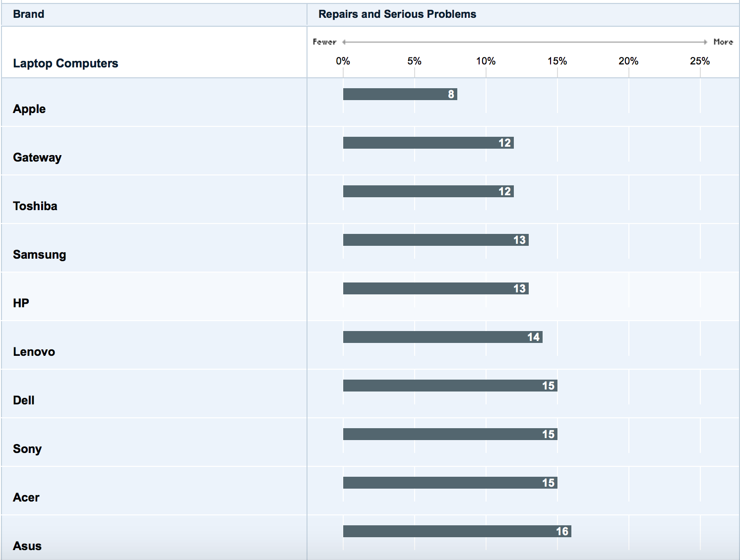Click the Acer bar showing 15

pos(450,483)
